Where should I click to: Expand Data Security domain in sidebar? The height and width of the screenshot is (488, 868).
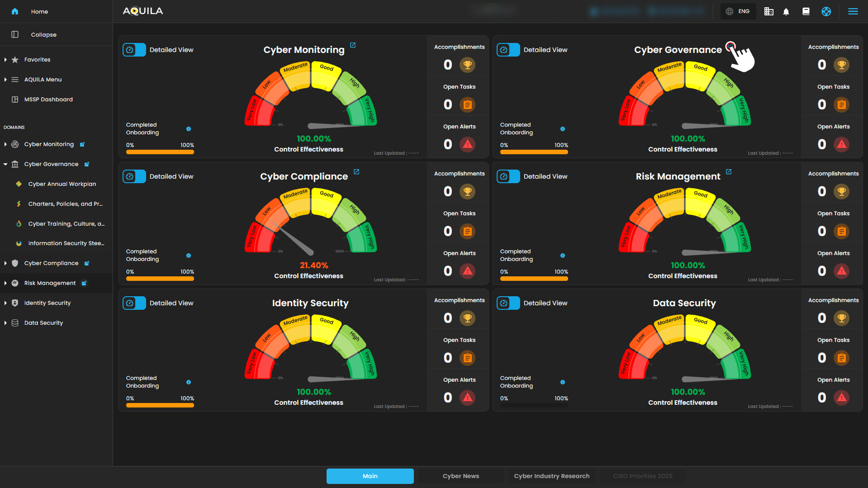point(5,323)
